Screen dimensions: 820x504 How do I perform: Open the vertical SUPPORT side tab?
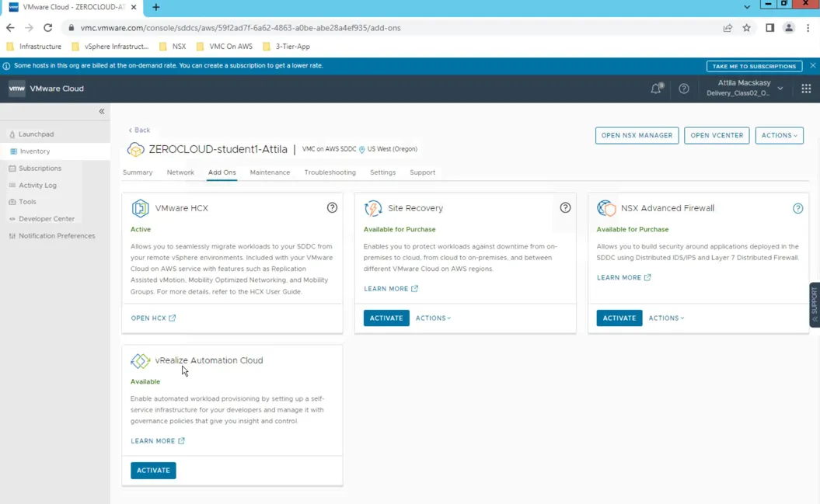tap(815, 305)
